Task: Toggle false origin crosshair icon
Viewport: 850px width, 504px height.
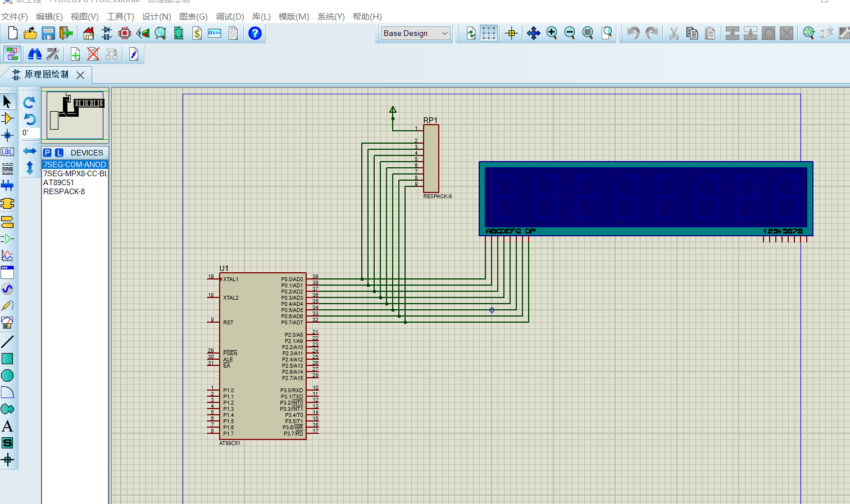Action: pyautogui.click(x=511, y=33)
